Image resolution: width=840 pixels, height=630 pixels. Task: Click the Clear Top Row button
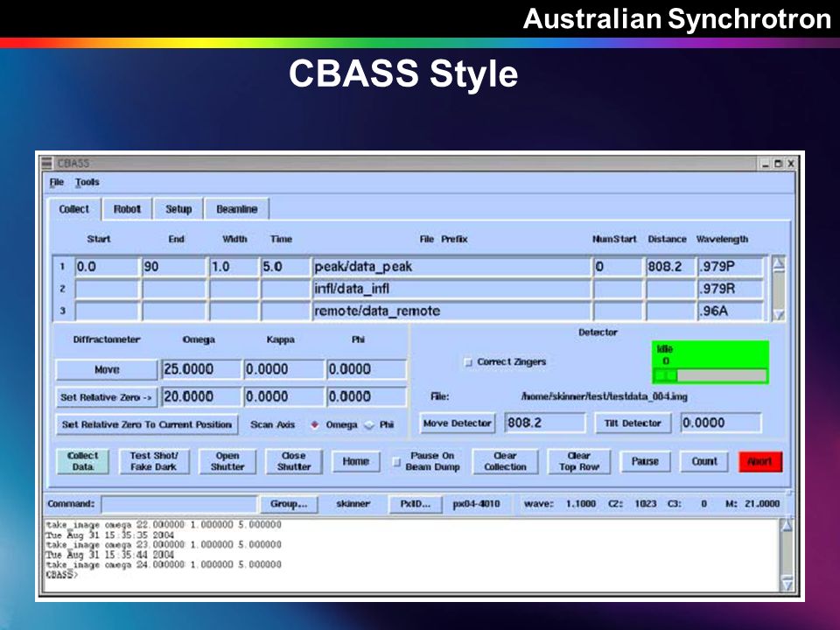[x=579, y=461]
